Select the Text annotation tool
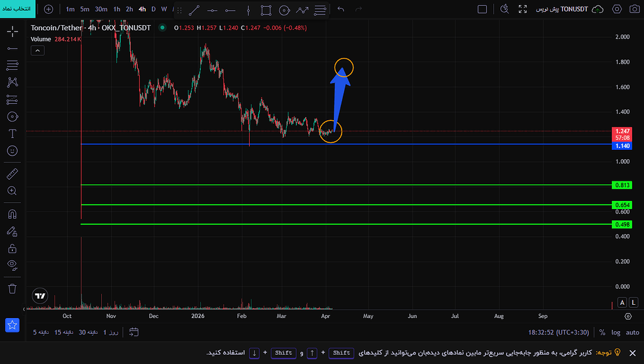The image size is (644, 364). (13, 134)
